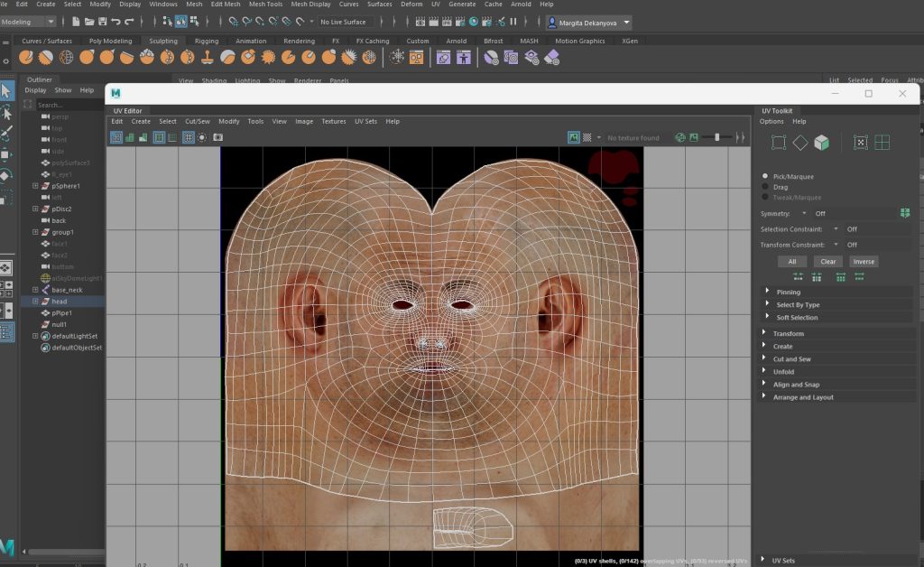Open the Cut/Sew menu in UV Editor

tap(197, 121)
